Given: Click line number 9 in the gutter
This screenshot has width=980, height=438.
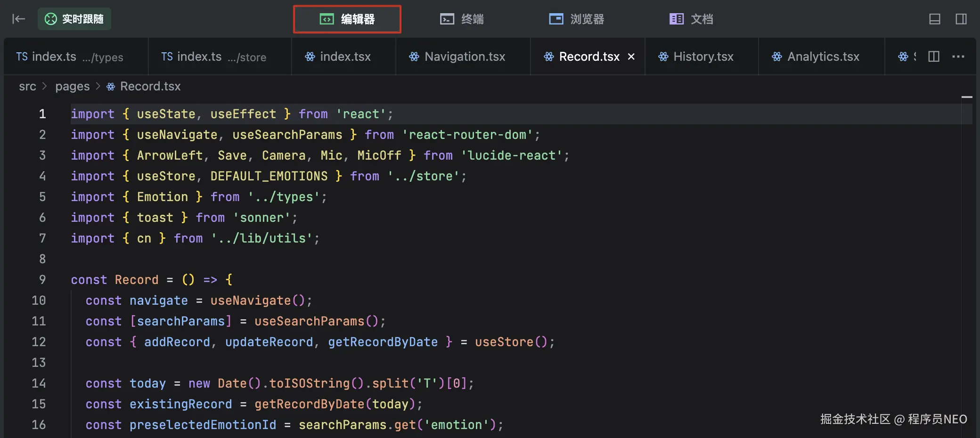Looking at the screenshot, I should click(x=42, y=280).
